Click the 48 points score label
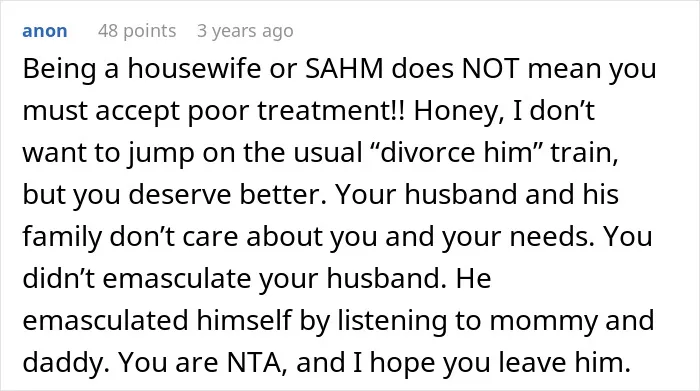Screen dimensions: 700x391 (137, 31)
